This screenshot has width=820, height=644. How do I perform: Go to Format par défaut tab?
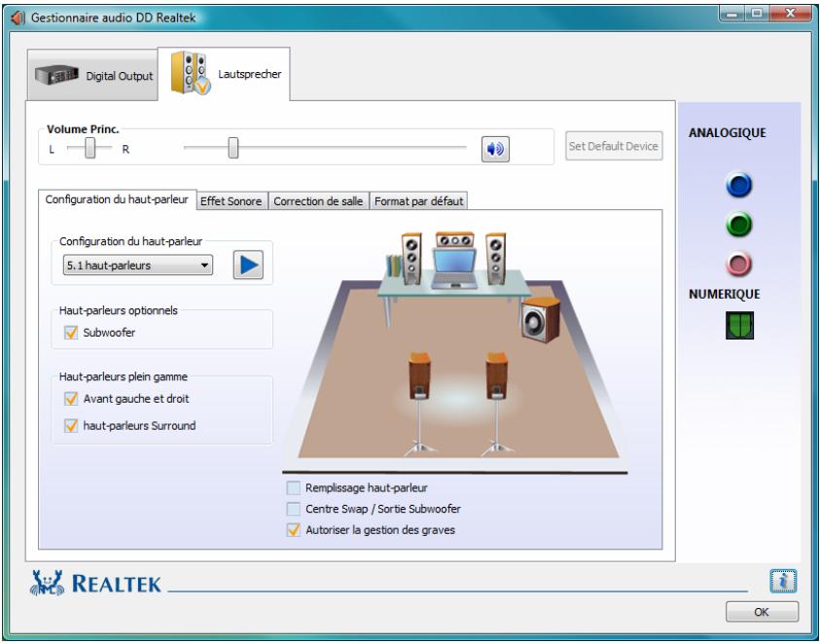pos(419,201)
